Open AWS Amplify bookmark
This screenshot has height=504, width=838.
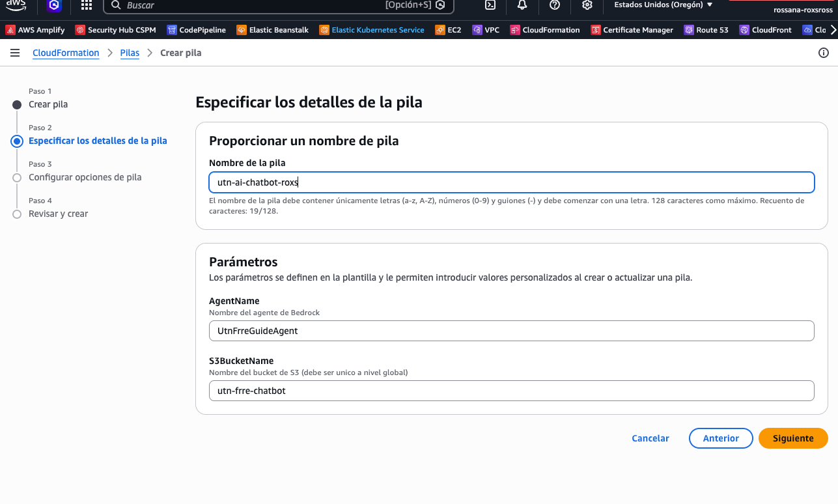click(x=35, y=30)
